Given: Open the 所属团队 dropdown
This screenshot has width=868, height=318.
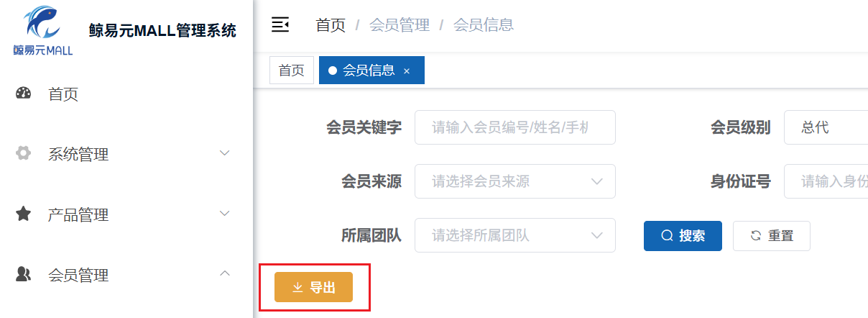Looking at the screenshot, I should click(514, 235).
